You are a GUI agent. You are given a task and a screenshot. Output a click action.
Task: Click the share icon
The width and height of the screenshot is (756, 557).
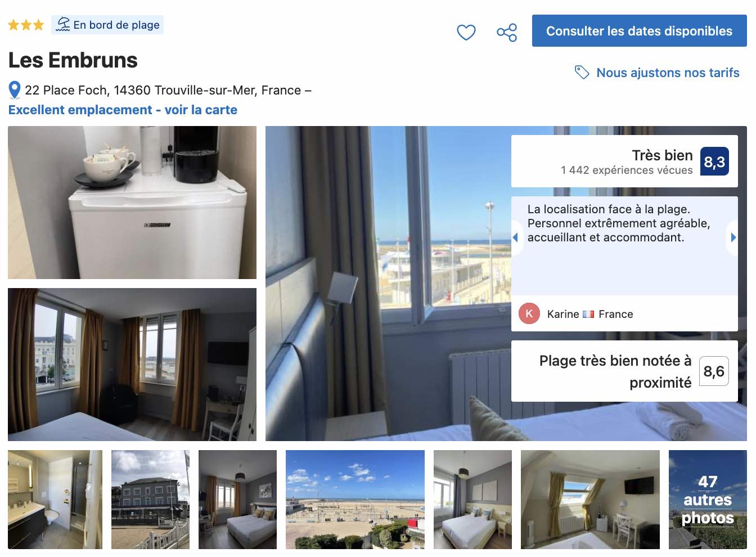coord(507,32)
